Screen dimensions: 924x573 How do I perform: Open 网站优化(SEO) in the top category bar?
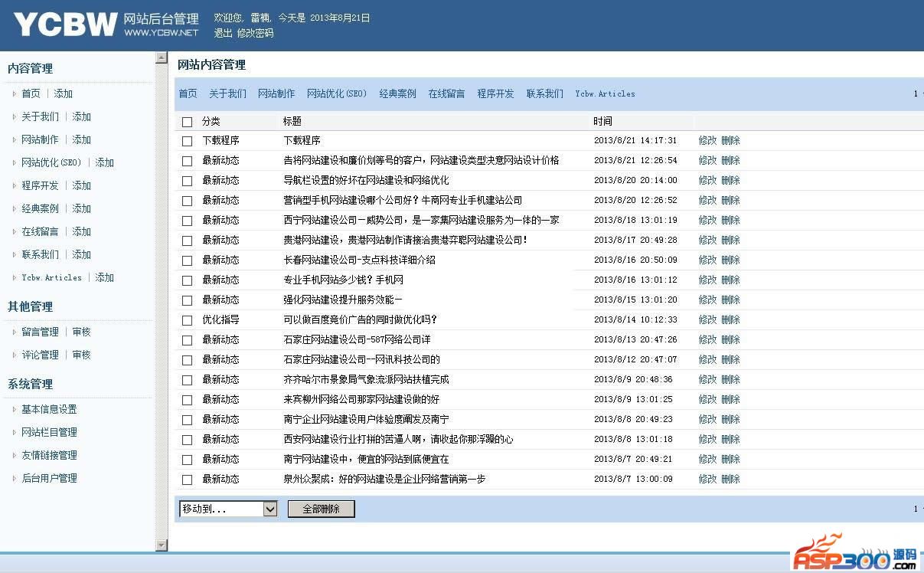point(337,94)
